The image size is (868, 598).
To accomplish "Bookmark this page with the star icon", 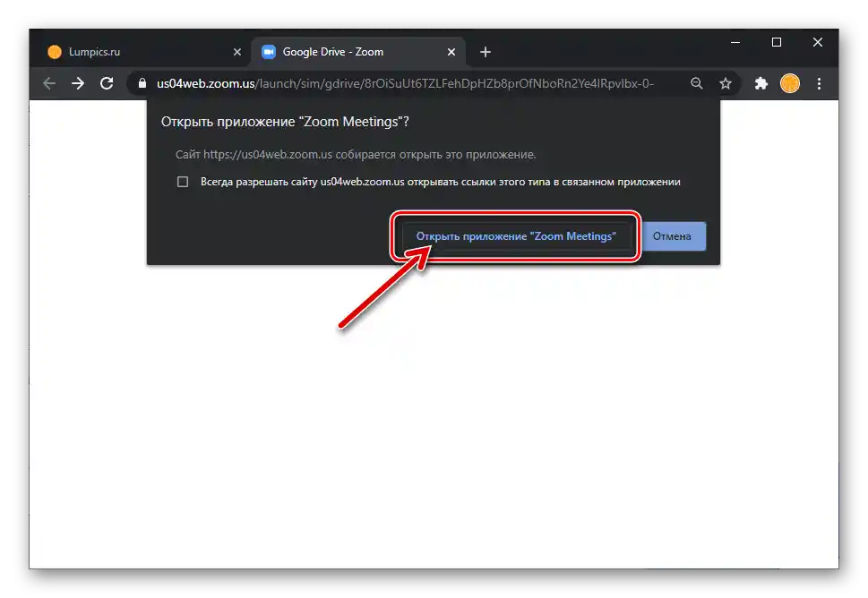I will tap(726, 83).
